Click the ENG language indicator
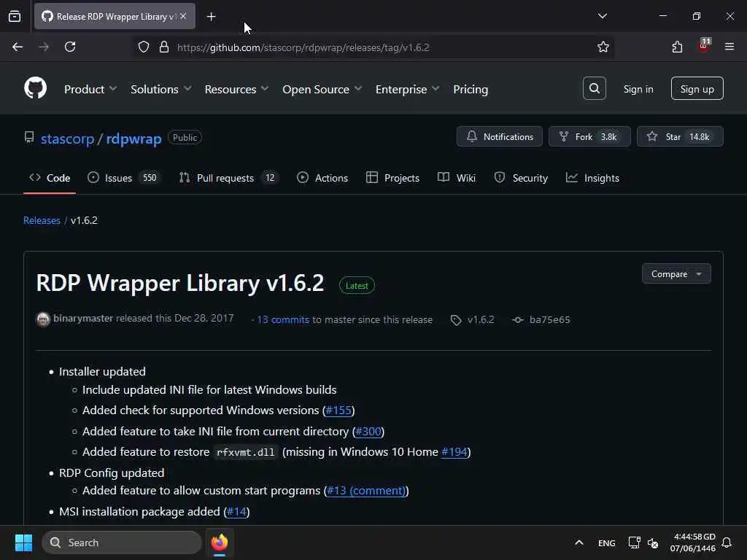Viewport: 747px width, 560px height. pos(606,542)
